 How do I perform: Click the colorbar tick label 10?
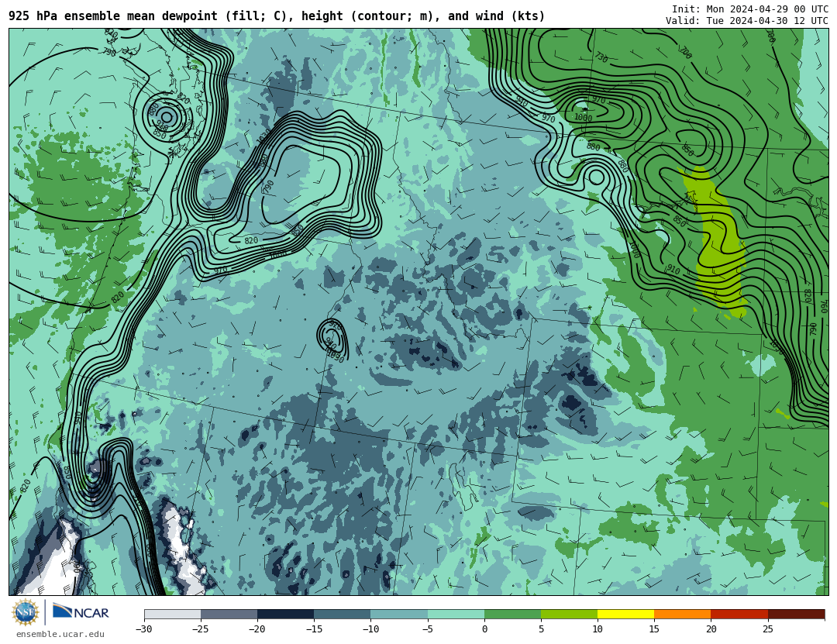coord(598,629)
